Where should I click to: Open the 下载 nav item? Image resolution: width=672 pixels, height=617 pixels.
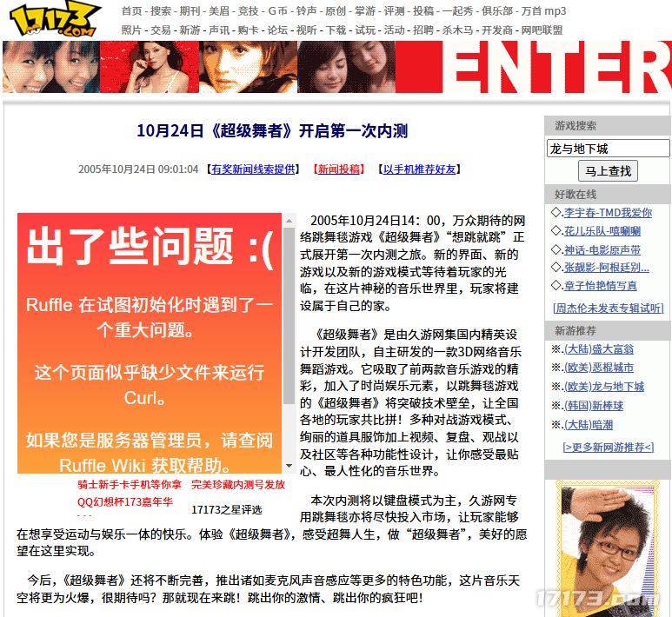(335, 30)
